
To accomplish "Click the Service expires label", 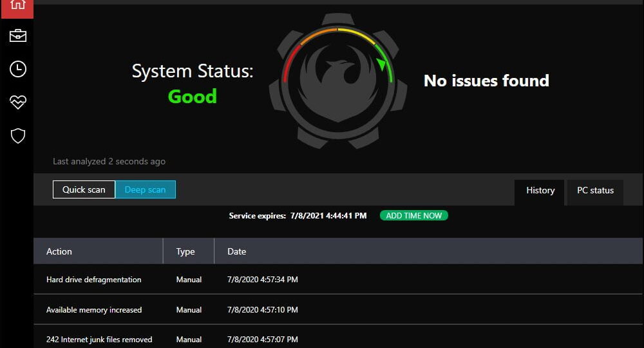I will [x=257, y=216].
